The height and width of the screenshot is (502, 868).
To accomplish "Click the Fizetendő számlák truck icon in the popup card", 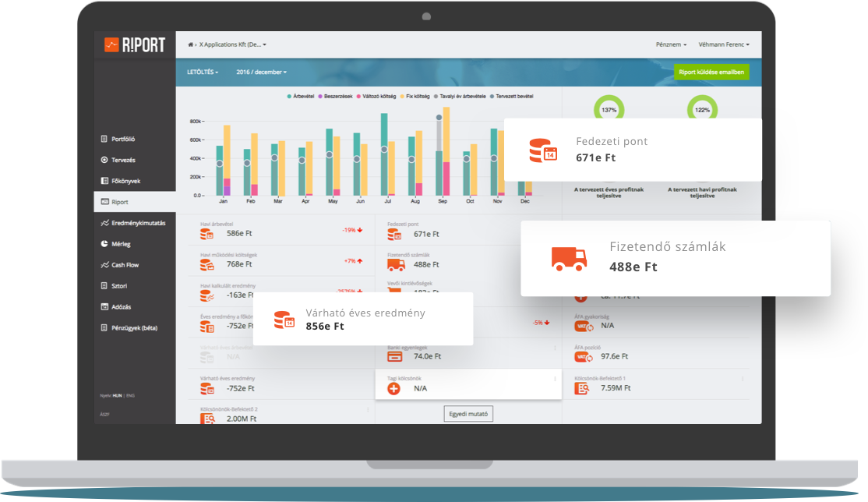I will point(569,258).
